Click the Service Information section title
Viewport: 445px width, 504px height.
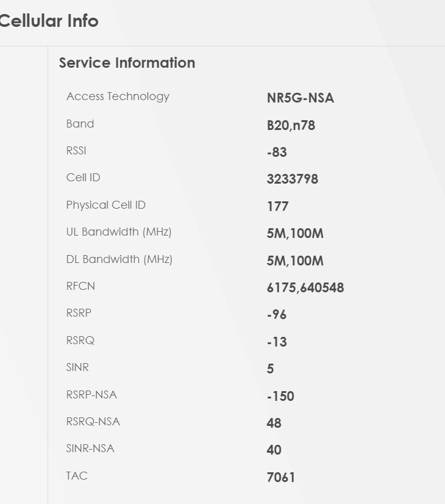(x=127, y=63)
